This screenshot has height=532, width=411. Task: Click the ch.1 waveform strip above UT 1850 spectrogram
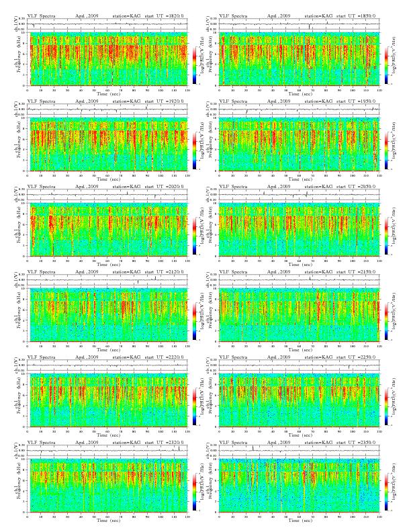click(299, 24)
